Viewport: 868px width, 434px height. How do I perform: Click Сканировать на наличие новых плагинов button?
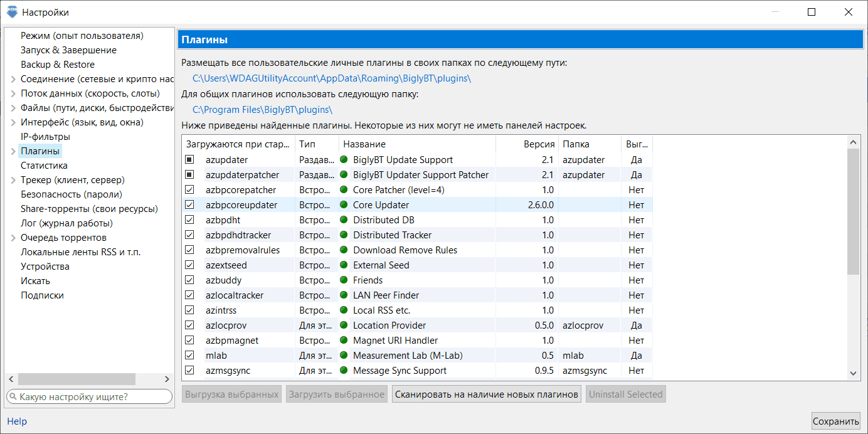tap(487, 394)
